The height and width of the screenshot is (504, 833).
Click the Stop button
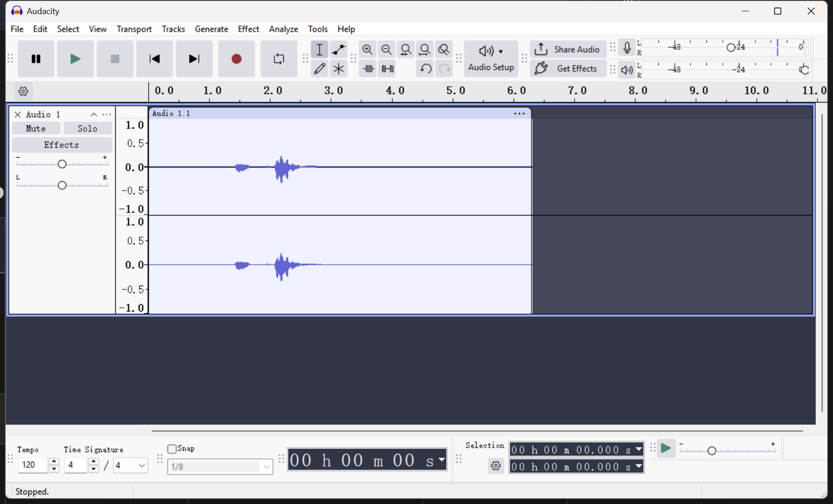coord(115,59)
